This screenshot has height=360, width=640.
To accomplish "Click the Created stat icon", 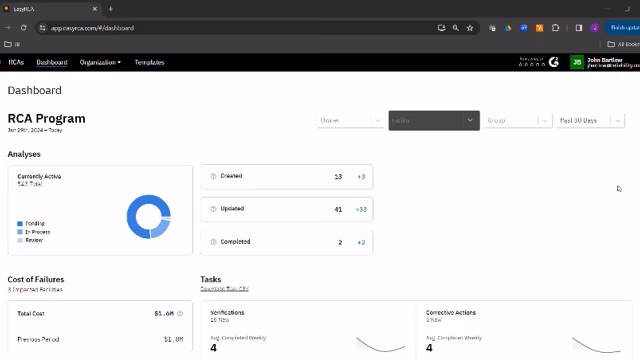I will point(213,176).
